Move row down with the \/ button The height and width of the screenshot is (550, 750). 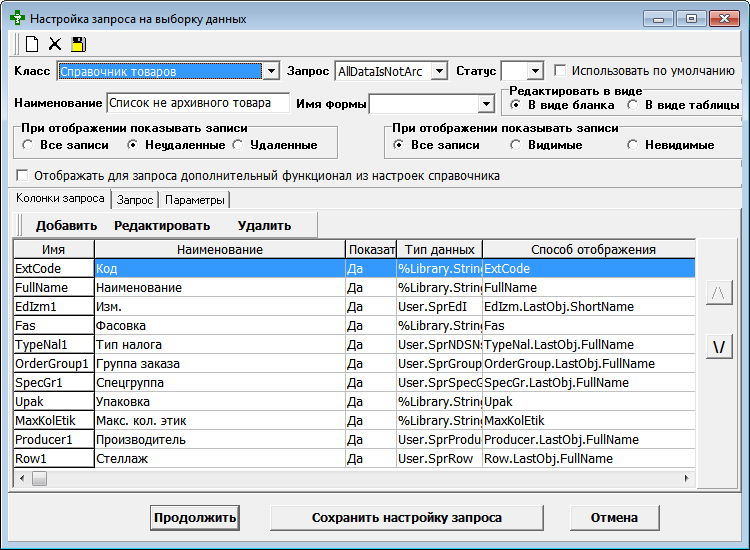point(719,347)
